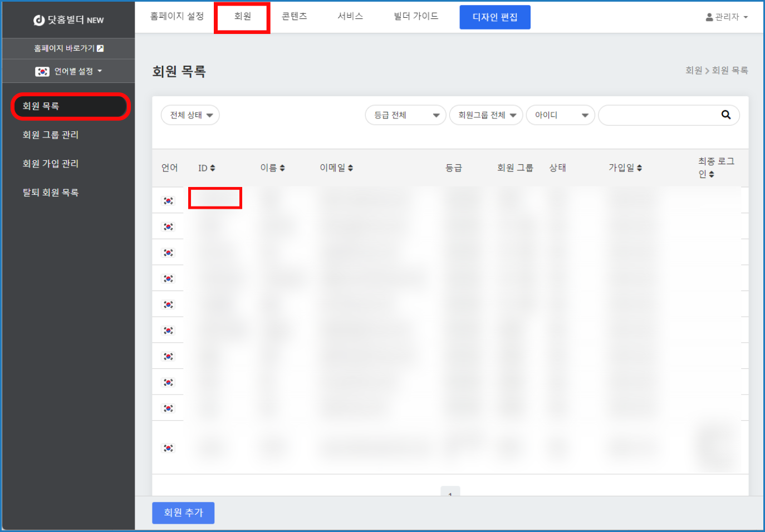
Task: Click the 닷홈빌더 logo icon
Action: click(x=39, y=20)
